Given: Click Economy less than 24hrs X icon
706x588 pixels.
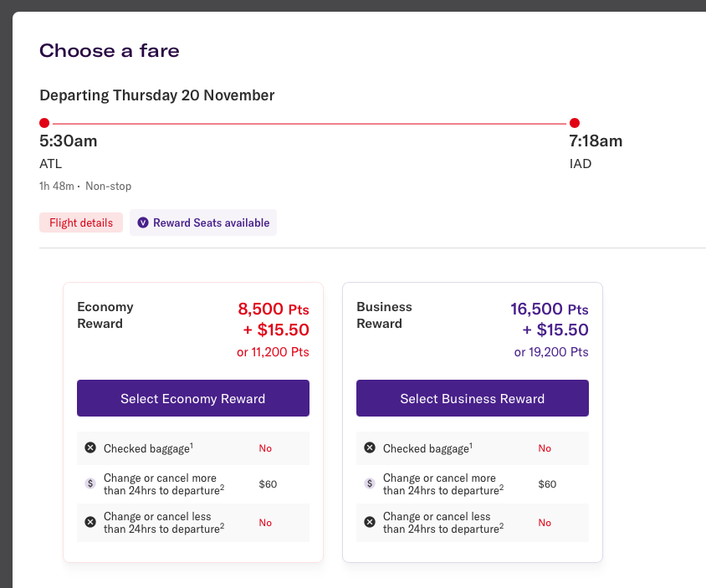Looking at the screenshot, I should coord(90,522).
